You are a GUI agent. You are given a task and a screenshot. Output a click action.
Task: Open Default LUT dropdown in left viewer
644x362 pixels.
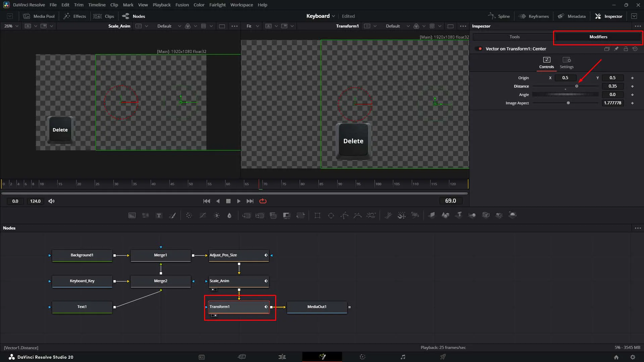169,26
